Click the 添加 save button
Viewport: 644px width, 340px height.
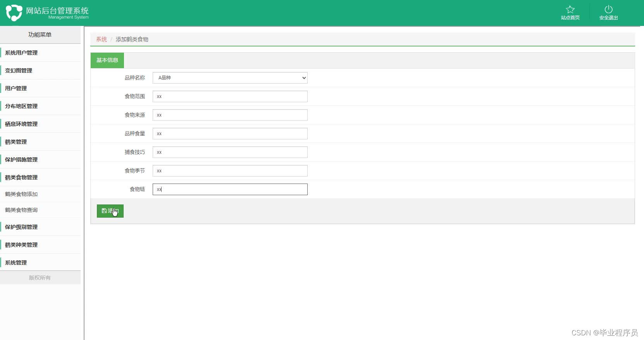point(110,211)
